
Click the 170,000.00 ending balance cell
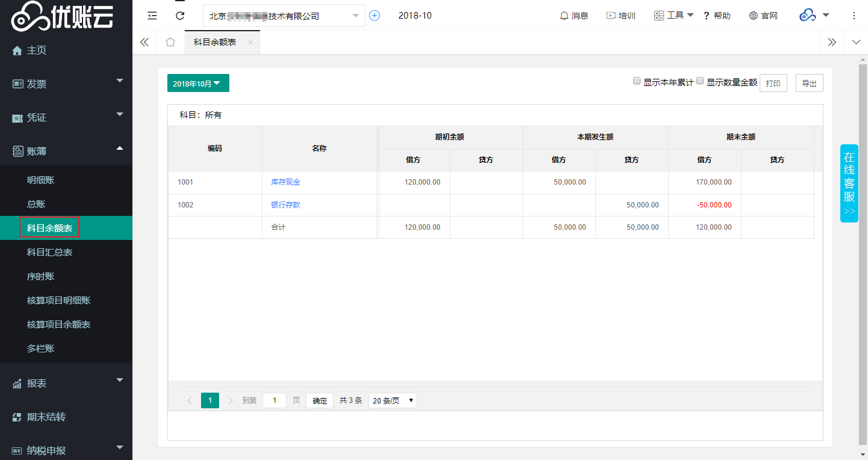point(704,182)
